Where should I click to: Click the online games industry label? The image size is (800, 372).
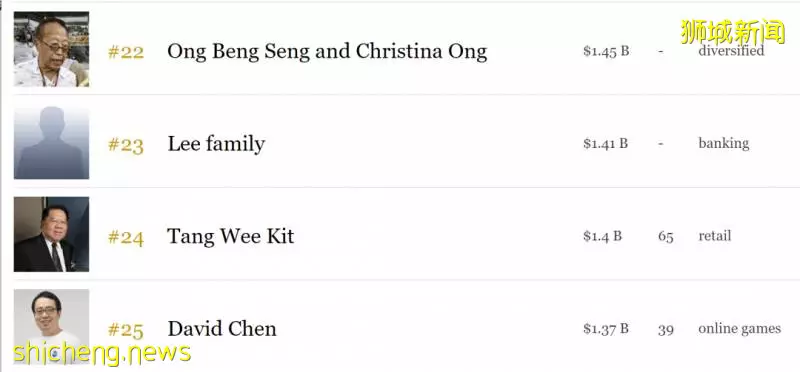(739, 329)
